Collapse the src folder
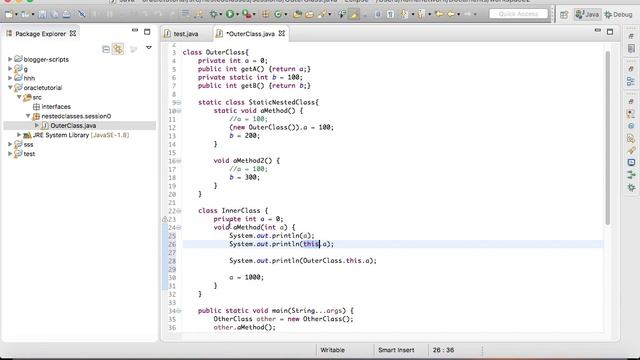Screen dimensions: 640x360 tap(19, 97)
